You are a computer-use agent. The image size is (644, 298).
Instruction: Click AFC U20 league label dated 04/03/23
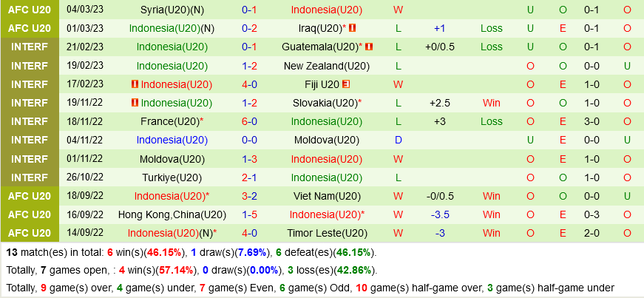[x=30, y=10]
